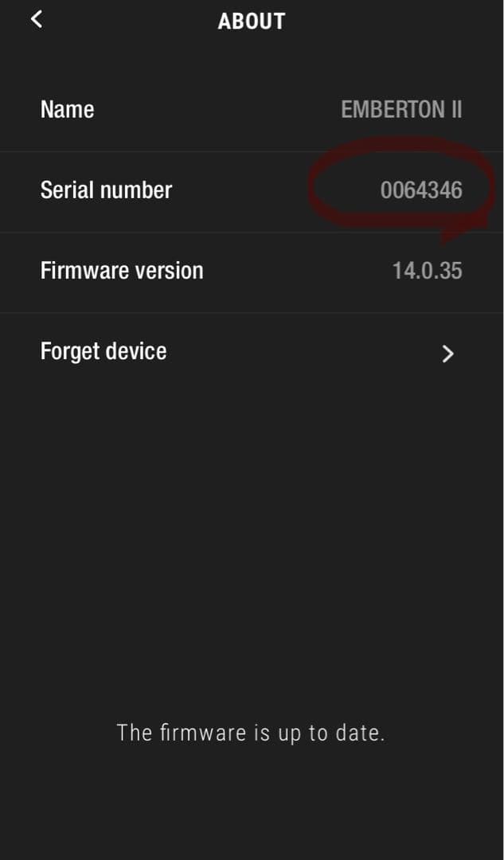Click the divider between Name and Serial number
The width and height of the screenshot is (504, 860).
252,150
